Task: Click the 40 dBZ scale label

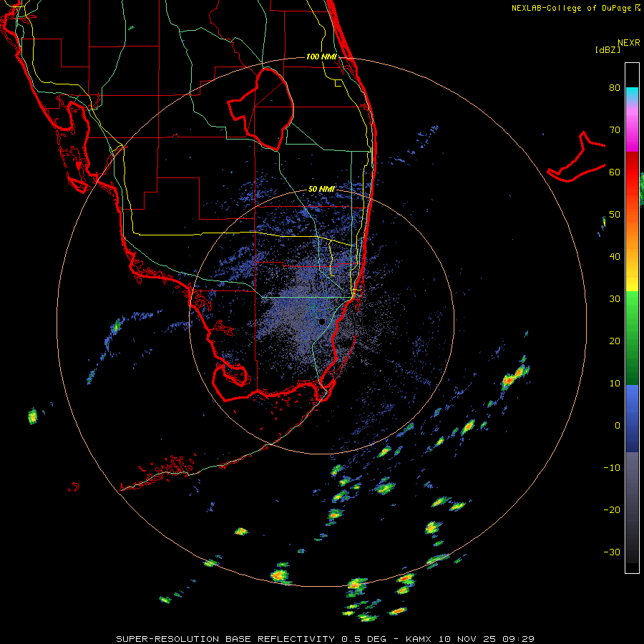Action: 615,257
